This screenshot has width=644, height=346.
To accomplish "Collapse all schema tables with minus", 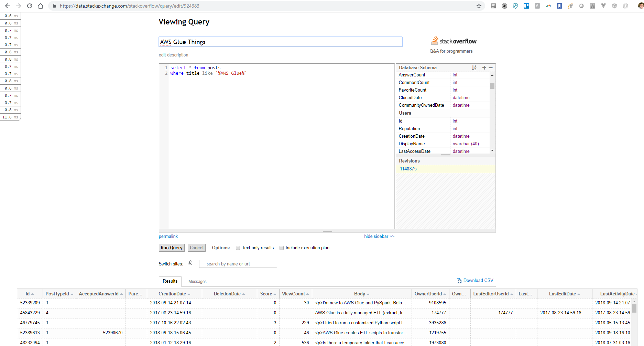I will 491,68.
